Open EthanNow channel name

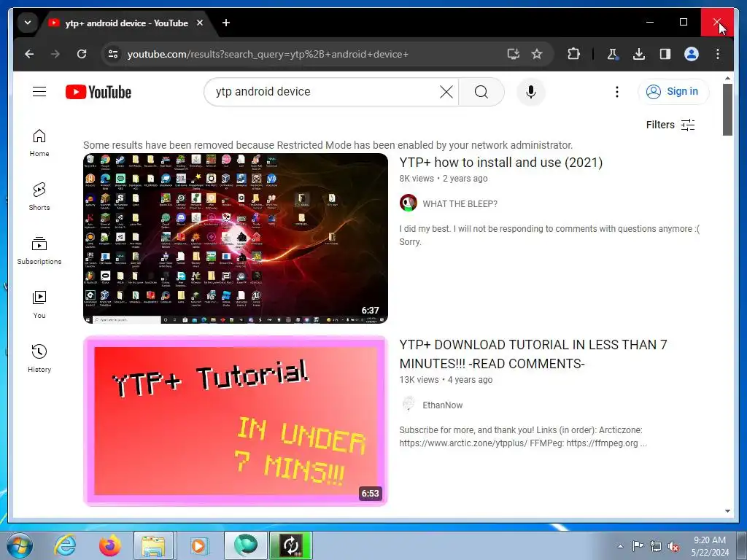click(442, 405)
